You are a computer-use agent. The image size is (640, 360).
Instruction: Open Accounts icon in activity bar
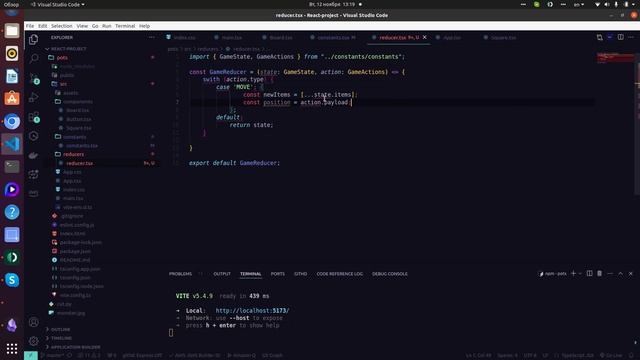pyautogui.click(x=33, y=322)
